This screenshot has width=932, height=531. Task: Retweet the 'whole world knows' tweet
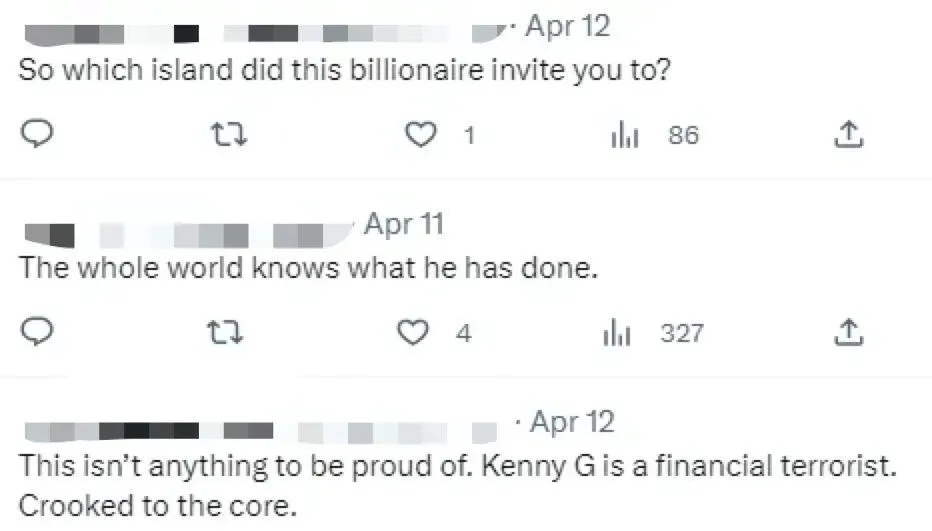pos(232,332)
